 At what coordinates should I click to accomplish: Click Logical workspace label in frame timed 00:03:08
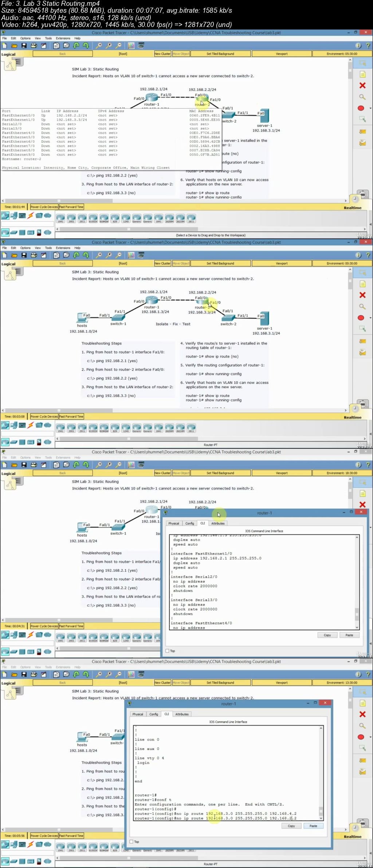(x=8, y=264)
